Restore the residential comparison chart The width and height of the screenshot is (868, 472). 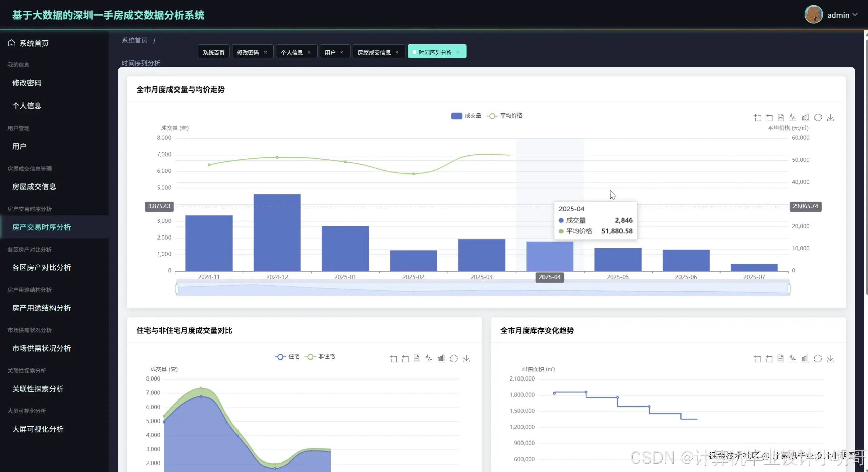[x=454, y=358]
